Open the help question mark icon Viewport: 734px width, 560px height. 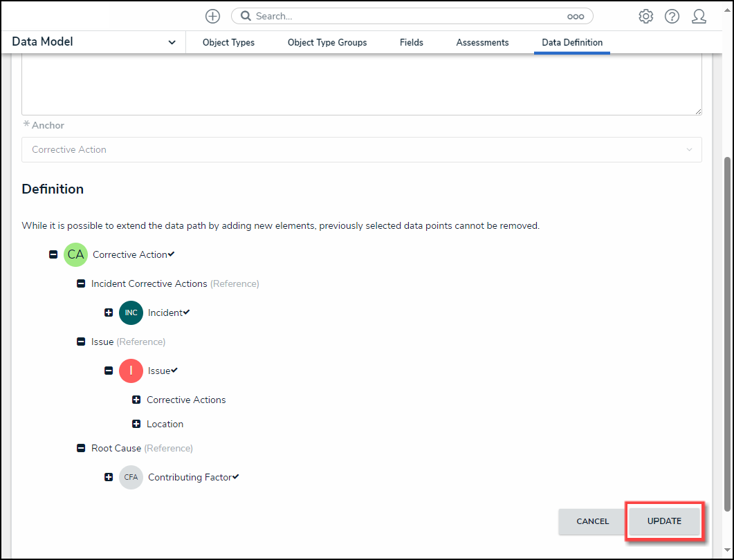click(672, 16)
